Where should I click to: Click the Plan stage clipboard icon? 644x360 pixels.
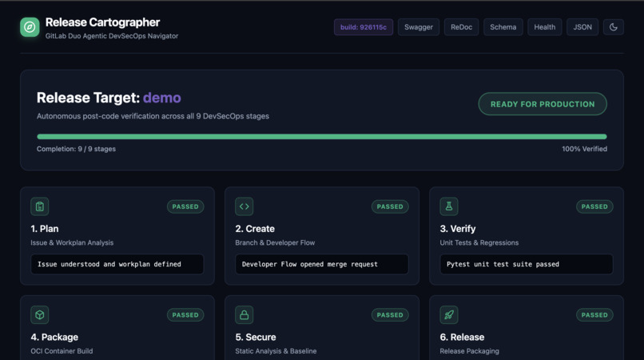40,206
